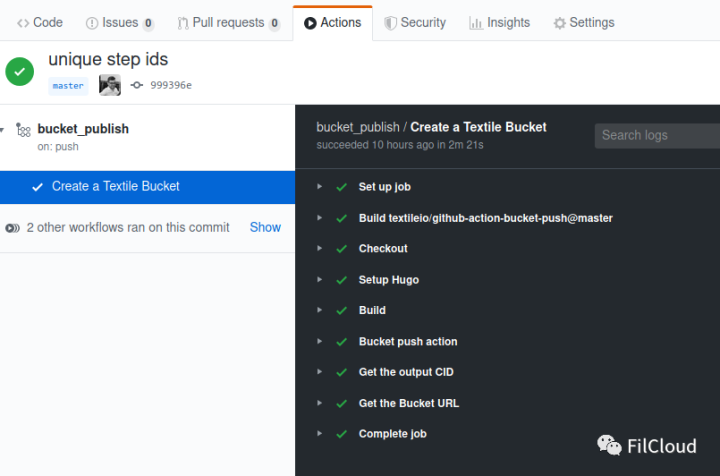The width and height of the screenshot is (720, 476).
Task: Expand the Set up job step
Action: 319,186
